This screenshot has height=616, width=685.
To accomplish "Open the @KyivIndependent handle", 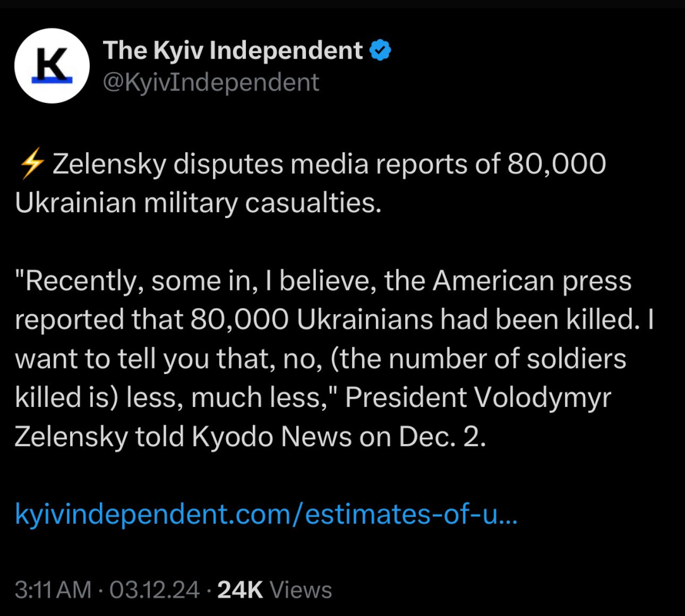I will coord(211,82).
